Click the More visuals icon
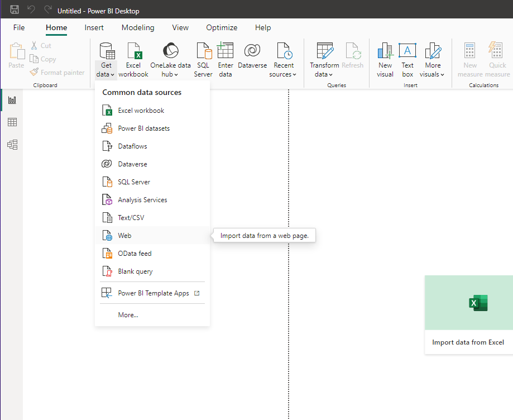Image resolution: width=513 pixels, height=420 pixels. [x=433, y=50]
